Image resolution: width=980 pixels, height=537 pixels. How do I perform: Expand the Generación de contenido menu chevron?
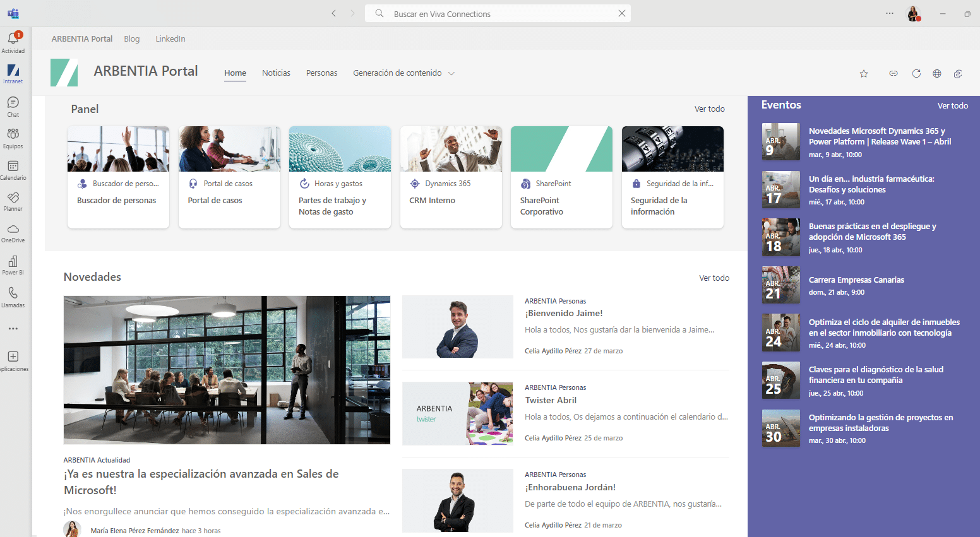click(451, 73)
